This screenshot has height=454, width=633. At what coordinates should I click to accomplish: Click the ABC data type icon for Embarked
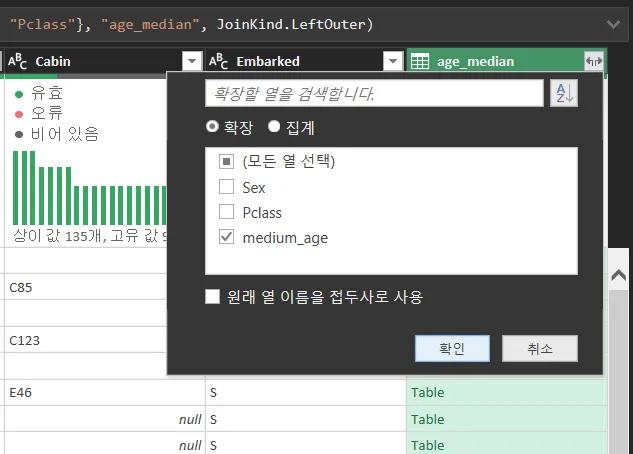218,61
